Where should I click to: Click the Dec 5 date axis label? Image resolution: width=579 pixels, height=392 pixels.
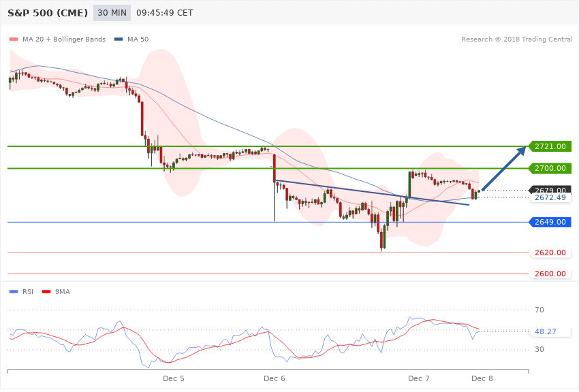174,378
